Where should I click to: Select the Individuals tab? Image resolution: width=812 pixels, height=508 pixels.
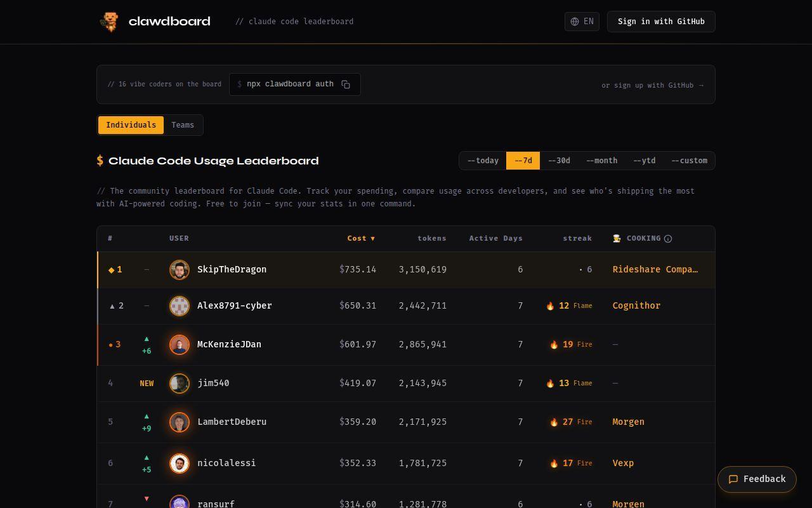(131, 125)
